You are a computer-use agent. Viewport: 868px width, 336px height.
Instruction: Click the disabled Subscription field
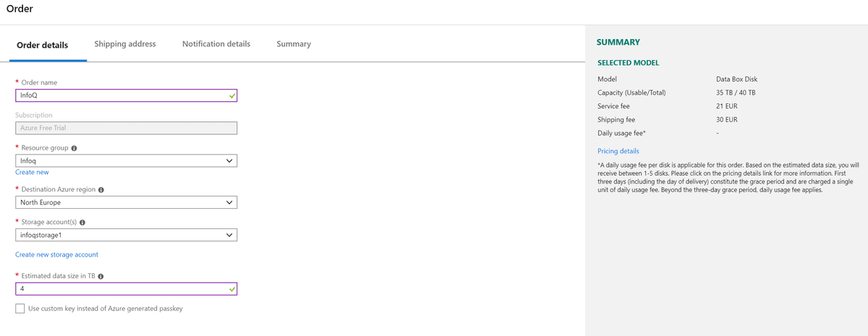[x=126, y=128]
